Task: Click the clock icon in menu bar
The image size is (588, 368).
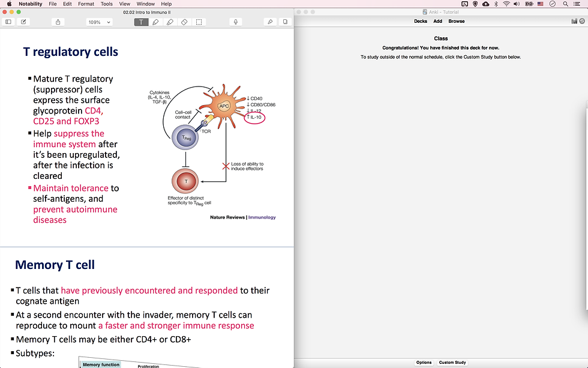Action: (553, 4)
